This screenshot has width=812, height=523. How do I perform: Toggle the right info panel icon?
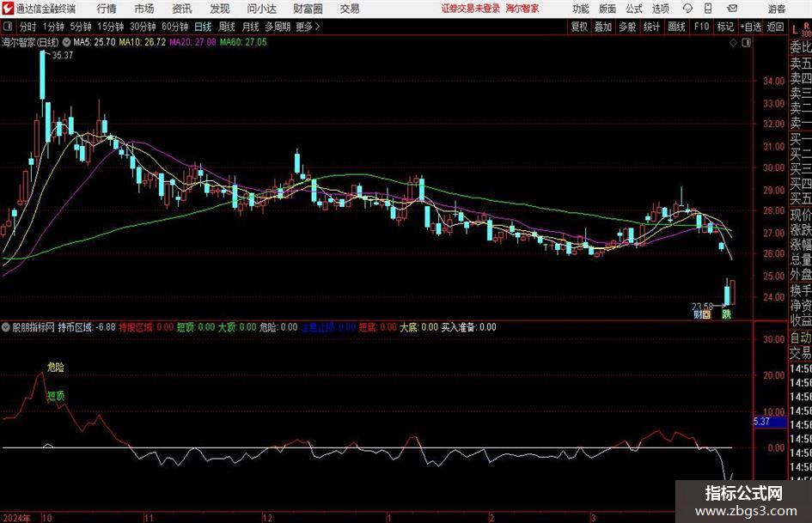[x=746, y=43]
